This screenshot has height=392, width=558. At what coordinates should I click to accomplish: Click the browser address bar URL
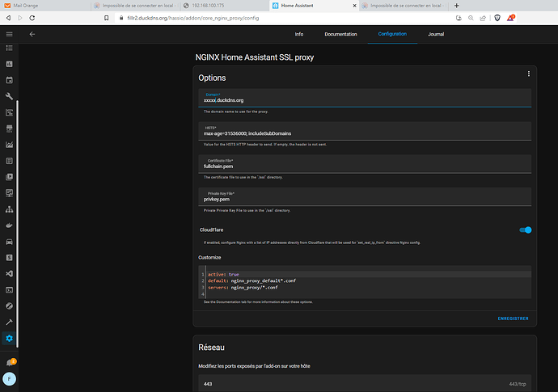[193, 18]
